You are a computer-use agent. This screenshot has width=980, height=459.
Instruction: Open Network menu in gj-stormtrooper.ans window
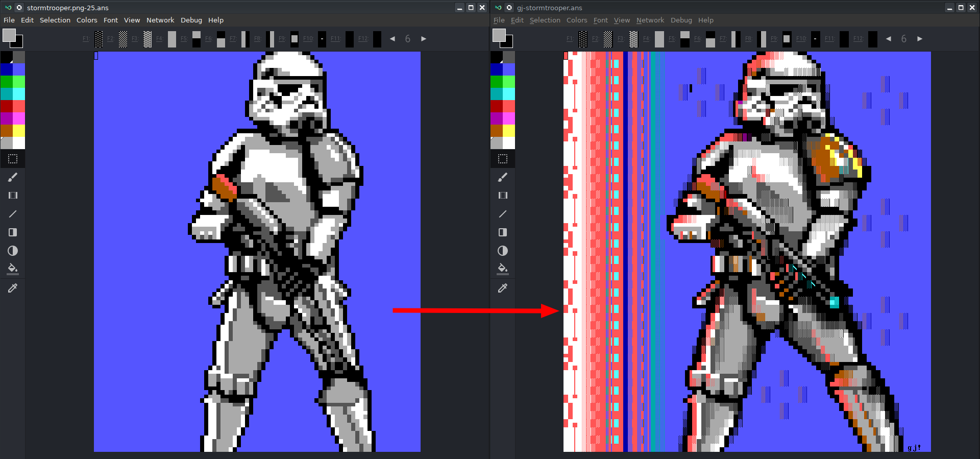tap(650, 20)
